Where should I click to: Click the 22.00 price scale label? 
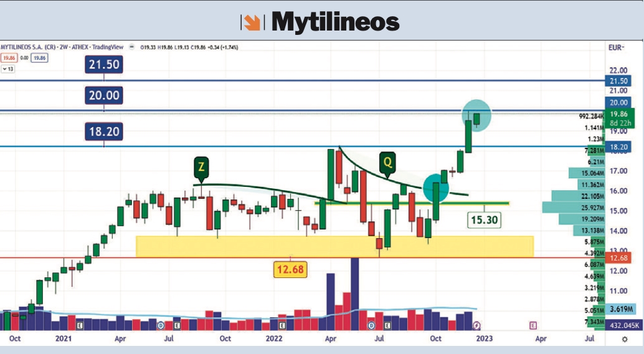[618, 70]
